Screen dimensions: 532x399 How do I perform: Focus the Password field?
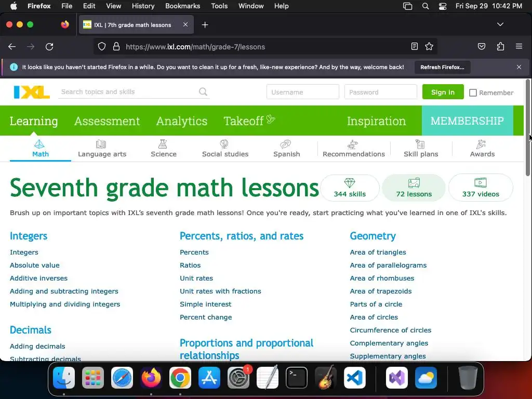coord(380,92)
